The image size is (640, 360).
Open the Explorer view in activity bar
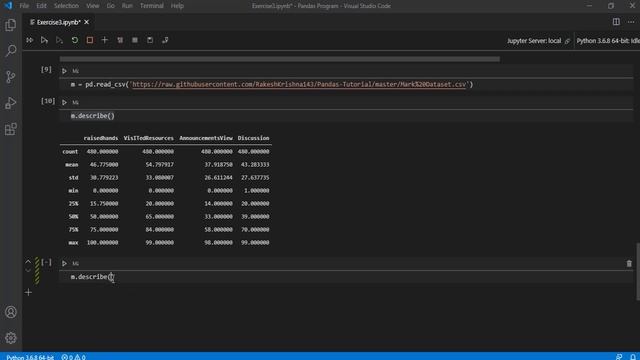click(x=11, y=25)
